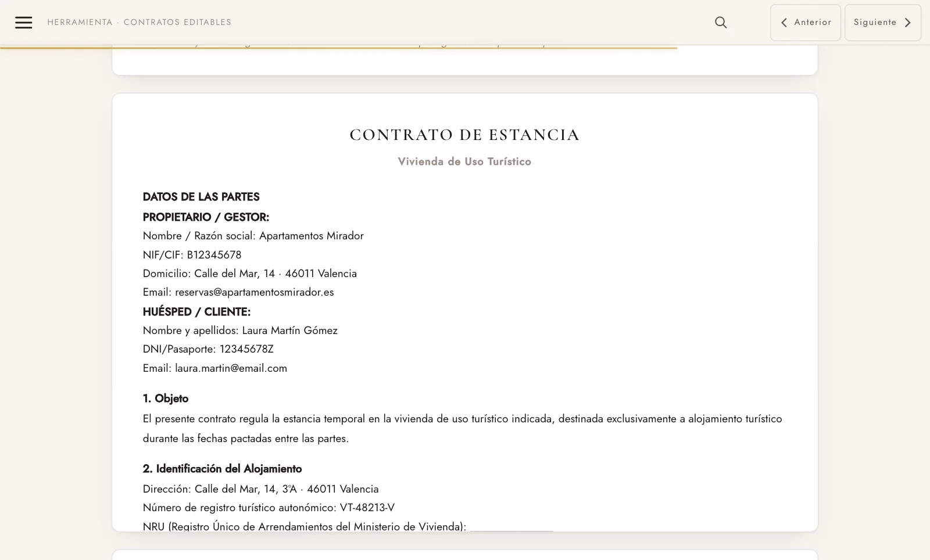This screenshot has width=930, height=560.
Task: Click the Apartamentos Mirador company name line
Action: pos(253,236)
